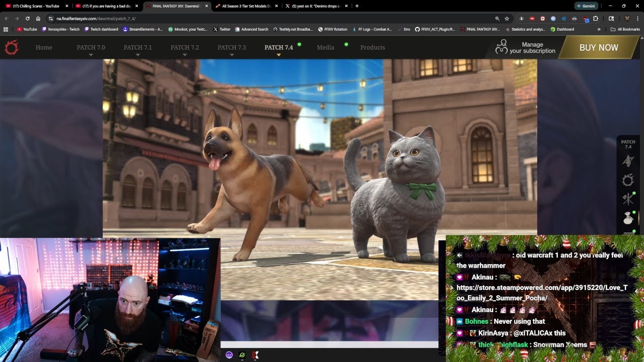Open FF Logs - Combat bookmark
This screenshot has width=644, height=362.
(372, 29)
